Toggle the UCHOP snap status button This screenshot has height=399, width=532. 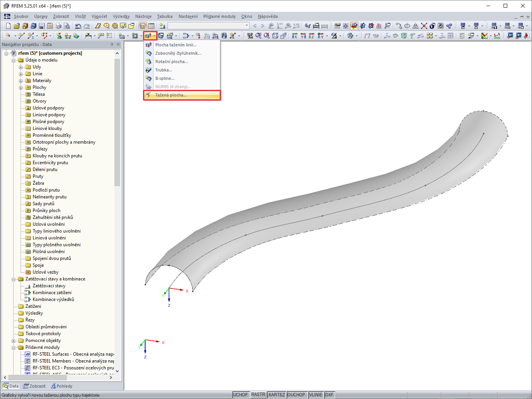click(240, 395)
